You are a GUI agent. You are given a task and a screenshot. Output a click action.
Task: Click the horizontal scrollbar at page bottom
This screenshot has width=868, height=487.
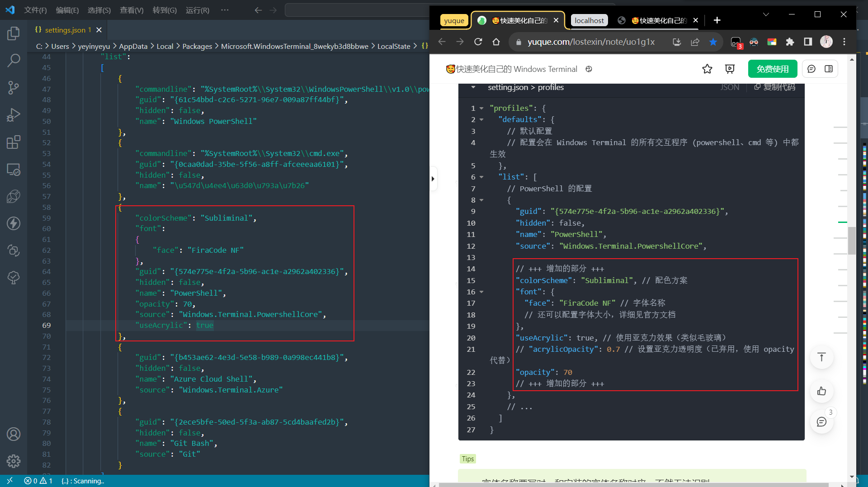point(633,485)
